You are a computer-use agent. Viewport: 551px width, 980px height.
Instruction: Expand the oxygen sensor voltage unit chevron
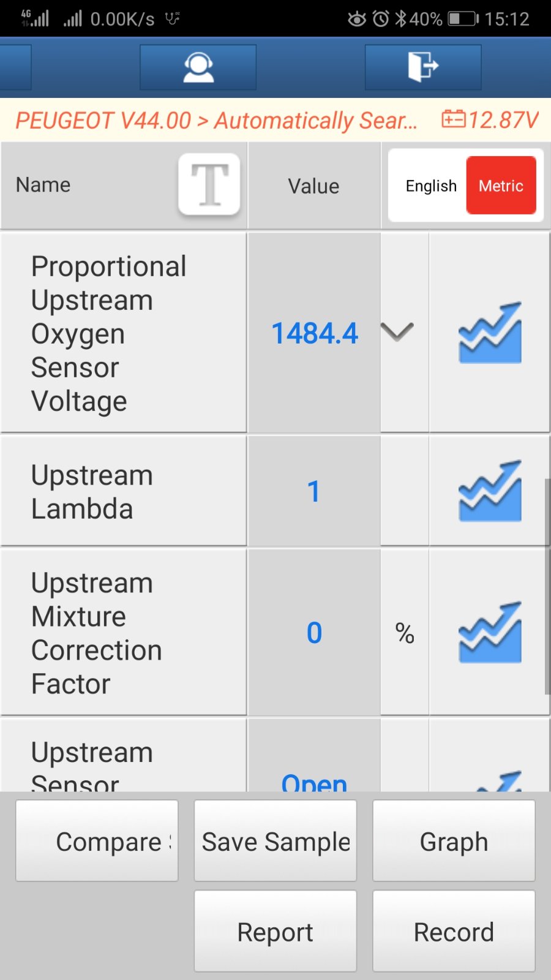[x=397, y=332]
